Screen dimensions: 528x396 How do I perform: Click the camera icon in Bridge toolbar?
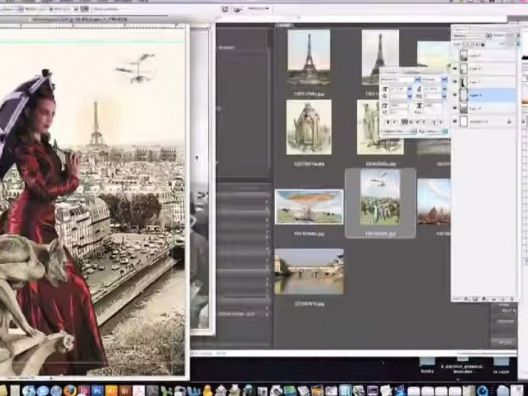pos(238,9)
